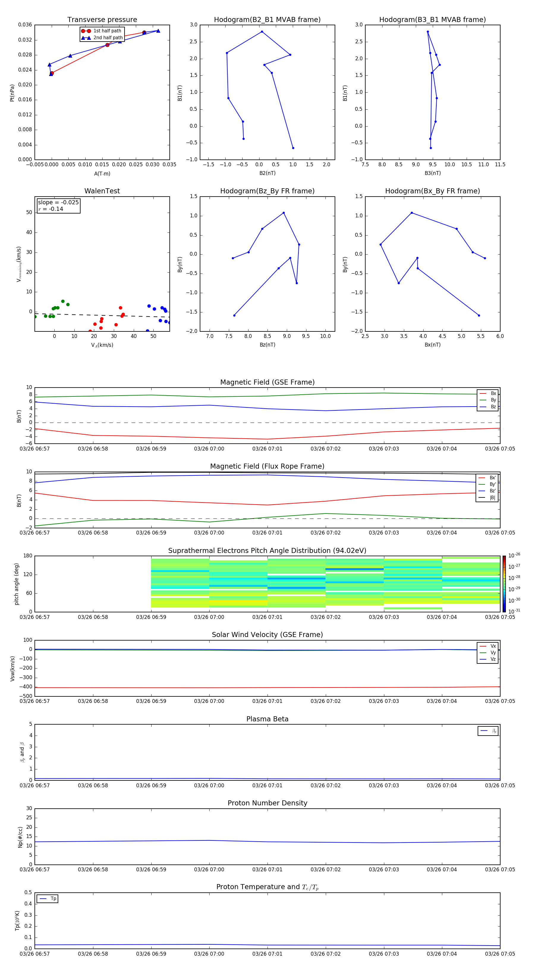Click the "Proton Number Density" title

[x=267, y=803]
